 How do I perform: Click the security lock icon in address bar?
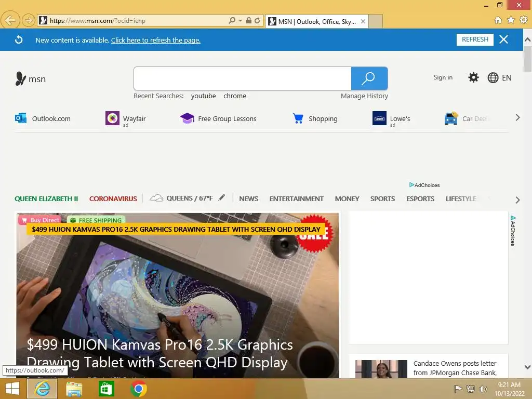[x=249, y=20]
